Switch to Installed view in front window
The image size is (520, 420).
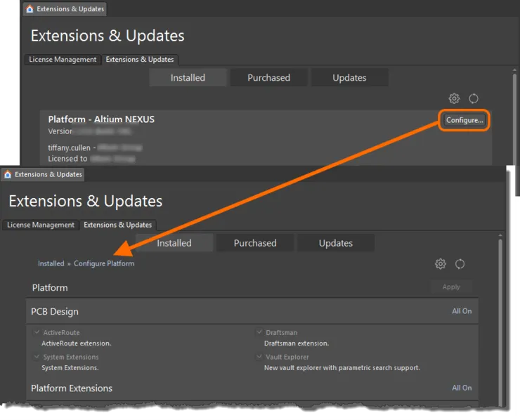pos(174,243)
